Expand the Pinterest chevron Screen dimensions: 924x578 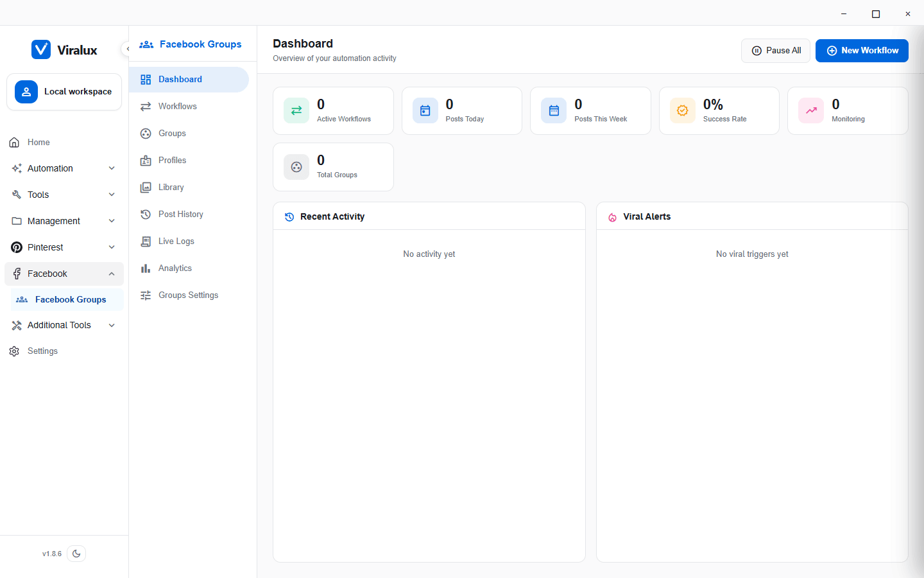(112, 247)
